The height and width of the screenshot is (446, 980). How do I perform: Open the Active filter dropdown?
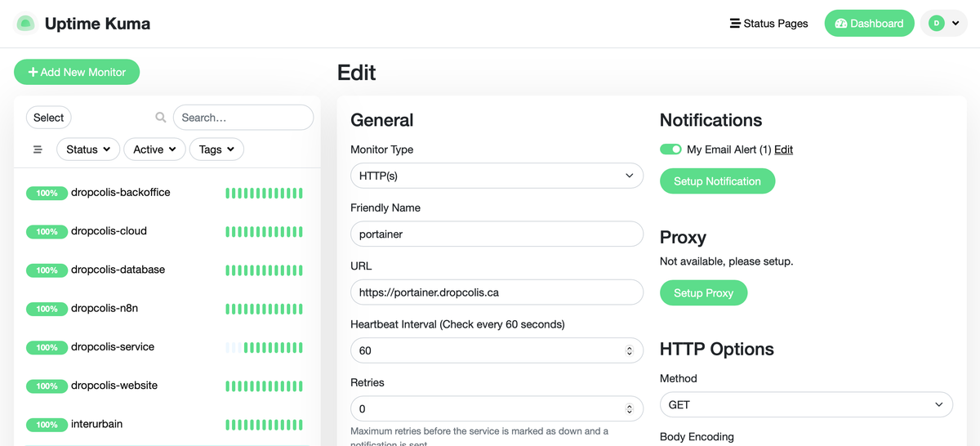click(x=154, y=149)
